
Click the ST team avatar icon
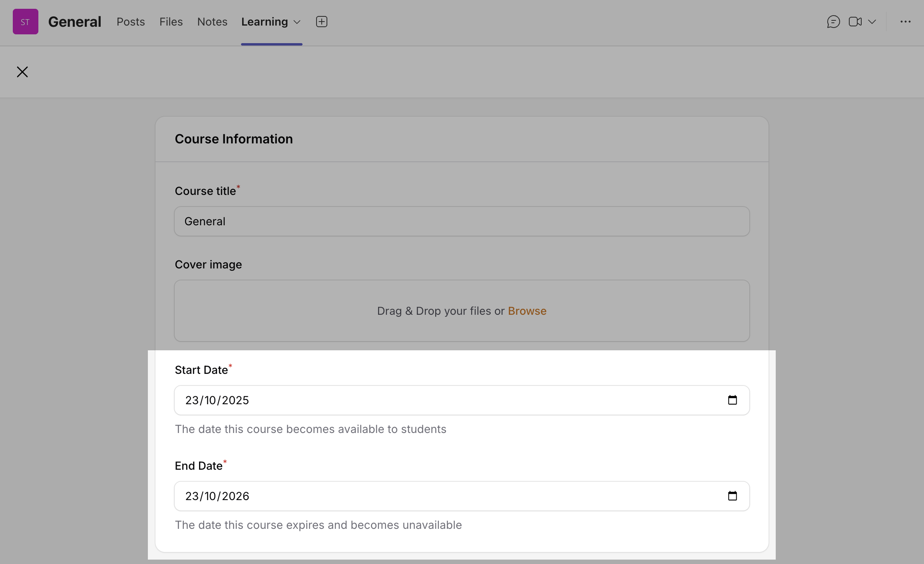(x=25, y=22)
